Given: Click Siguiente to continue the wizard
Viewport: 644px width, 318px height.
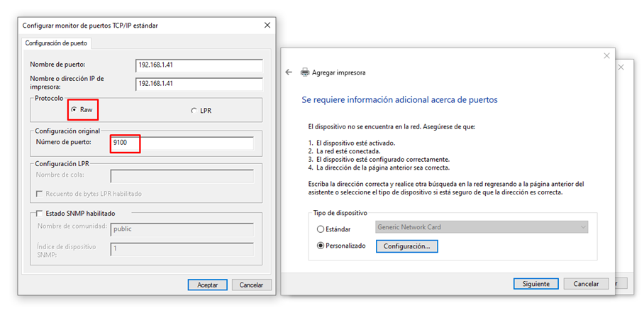Looking at the screenshot, I should tap(535, 283).
